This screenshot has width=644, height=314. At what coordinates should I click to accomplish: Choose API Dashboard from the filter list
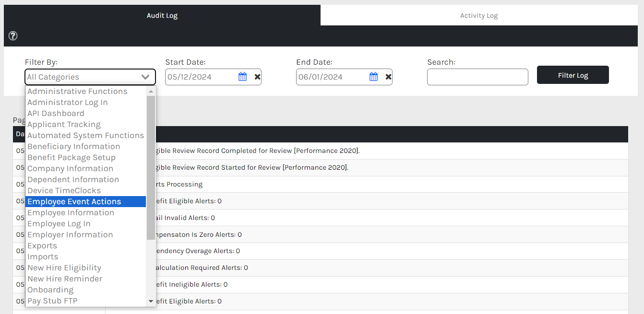[x=86, y=113]
